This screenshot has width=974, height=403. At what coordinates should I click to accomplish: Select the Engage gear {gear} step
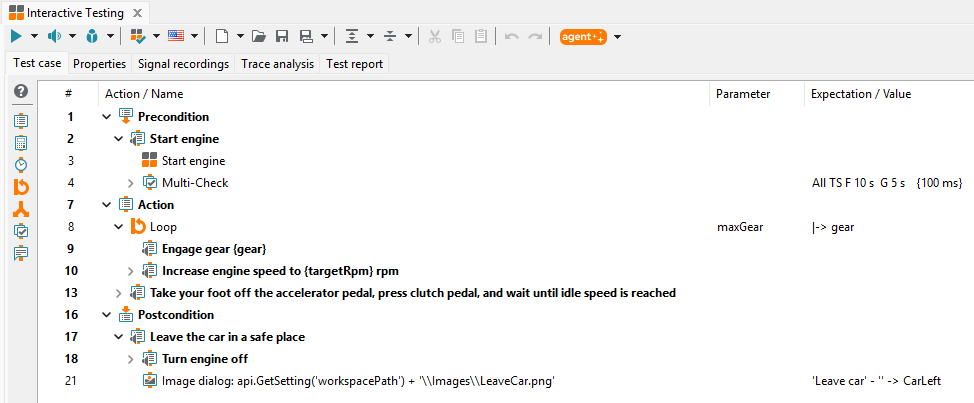(214, 249)
